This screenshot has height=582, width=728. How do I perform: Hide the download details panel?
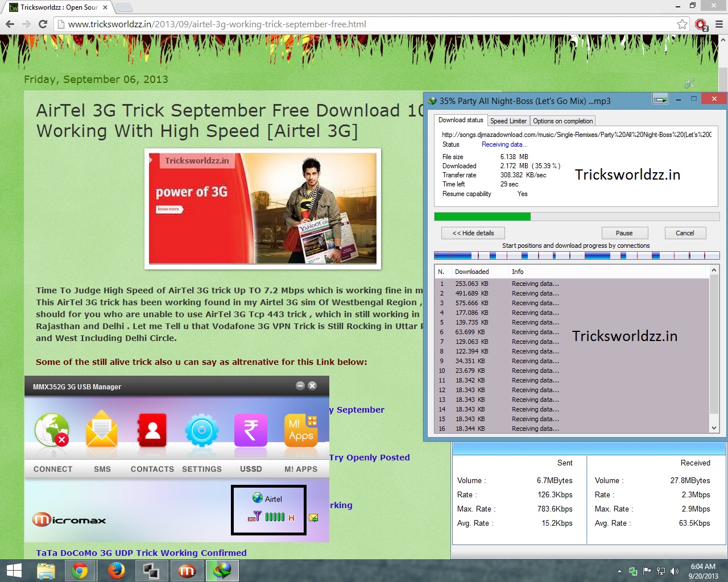pyautogui.click(x=473, y=233)
